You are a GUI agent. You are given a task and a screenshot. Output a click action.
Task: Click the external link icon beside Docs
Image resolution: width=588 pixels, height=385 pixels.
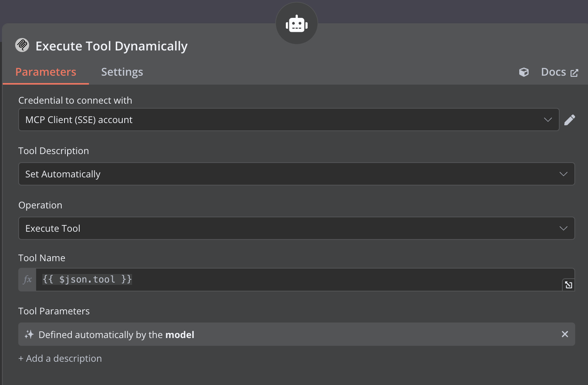(x=575, y=72)
